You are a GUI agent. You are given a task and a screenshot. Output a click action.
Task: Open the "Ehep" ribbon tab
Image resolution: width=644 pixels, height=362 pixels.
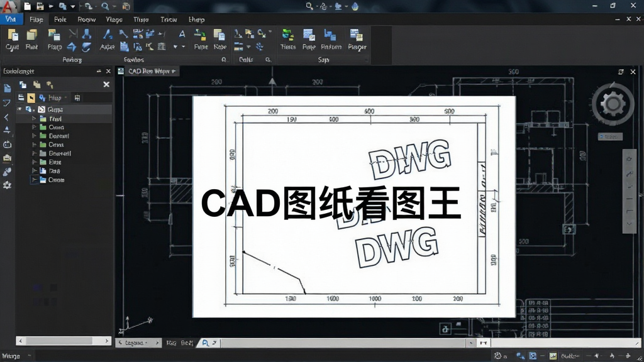point(196,19)
